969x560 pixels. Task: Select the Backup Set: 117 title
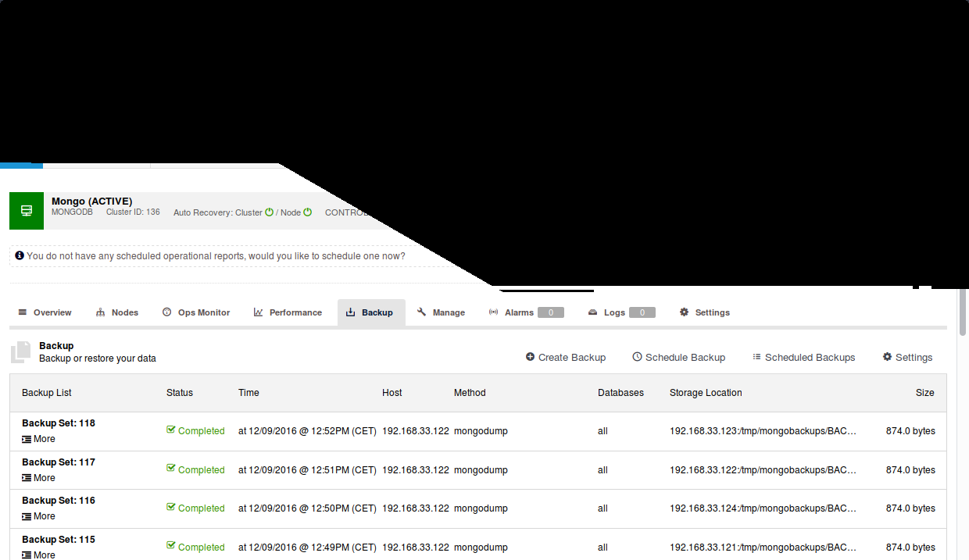59,462
